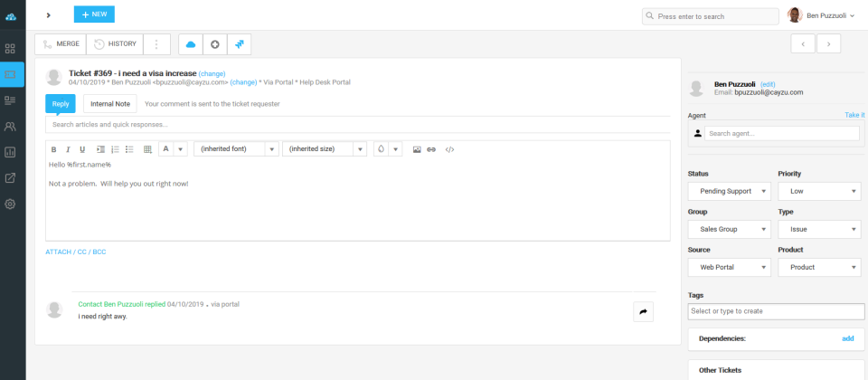Insert a numbered list
The height and width of the screenshot is (380, 868).
tap(115, 149)
